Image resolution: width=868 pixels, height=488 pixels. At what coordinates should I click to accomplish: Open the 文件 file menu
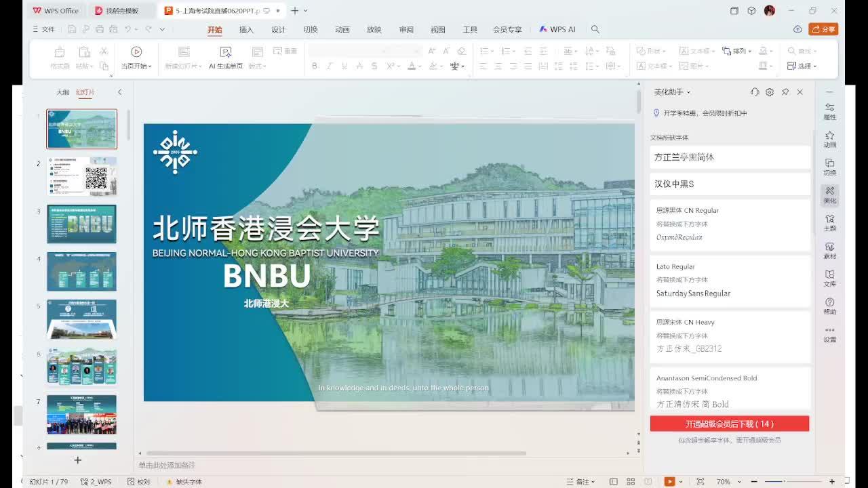[x=43, y=29]
